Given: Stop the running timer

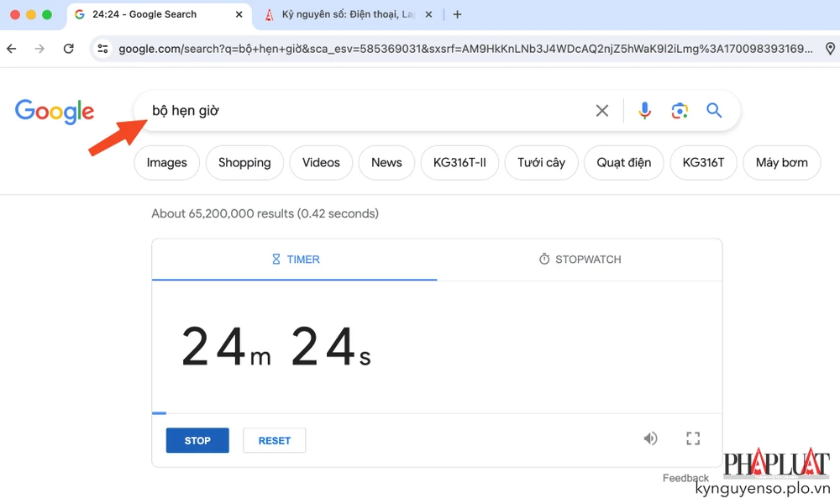Looking at the screenshot, I should click(x=197, y=439).
